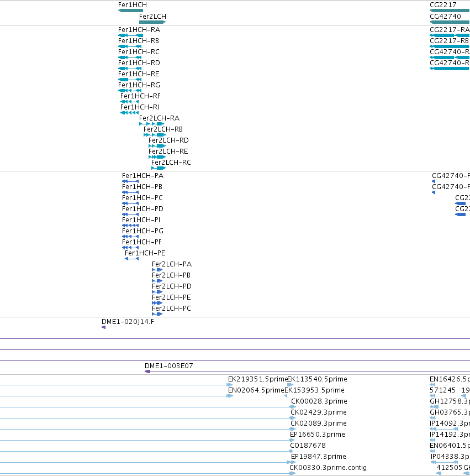Screen dimensions: 470x476
Task: Select EST EN02064.5prime label
Action: tap(256, 390)
